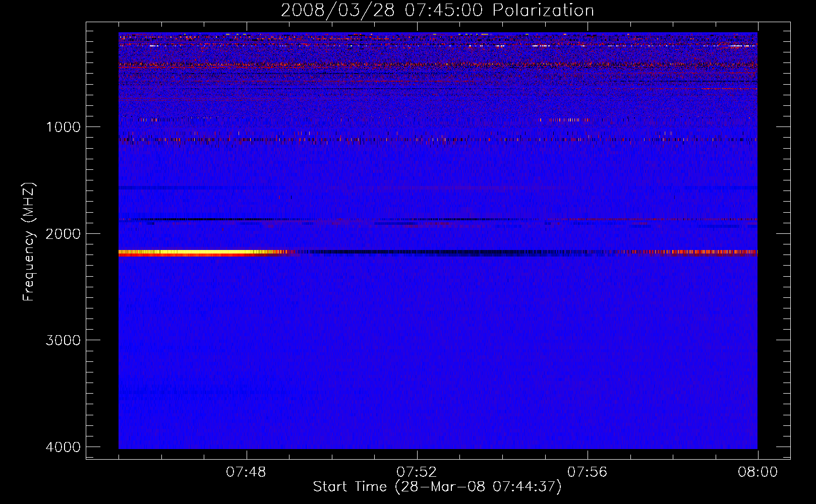Screen dimensions: 816x504
Task: Click the 2000 frequency tick label
Action: (x=63, y=234)
